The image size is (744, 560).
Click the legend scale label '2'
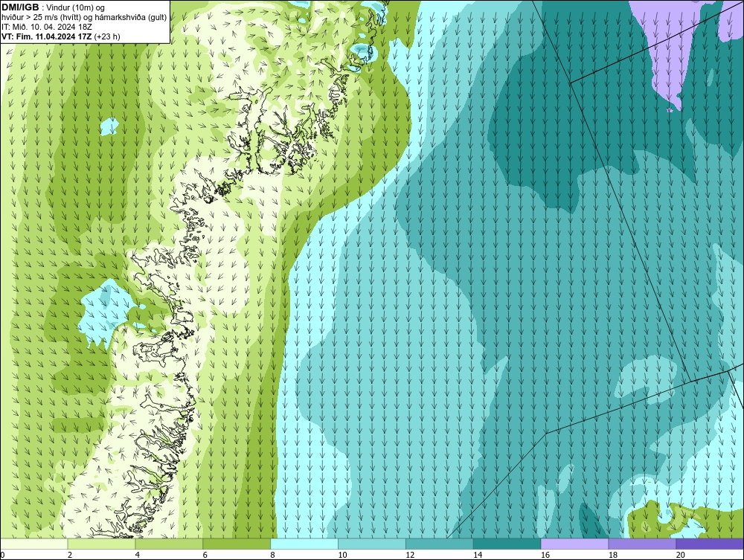(70, 555)
